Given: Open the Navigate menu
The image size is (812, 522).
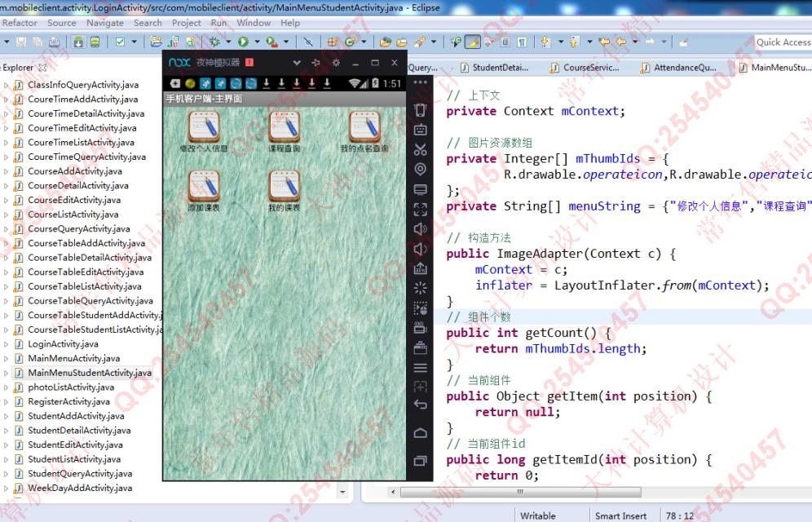Looking at the screenshot, I should click(105, 23).
